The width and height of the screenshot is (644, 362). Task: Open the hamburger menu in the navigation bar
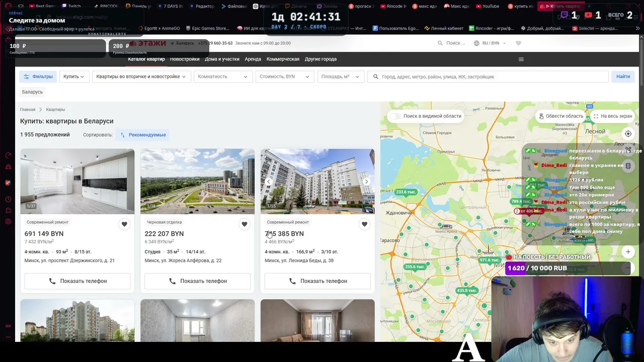pos(521,59)
